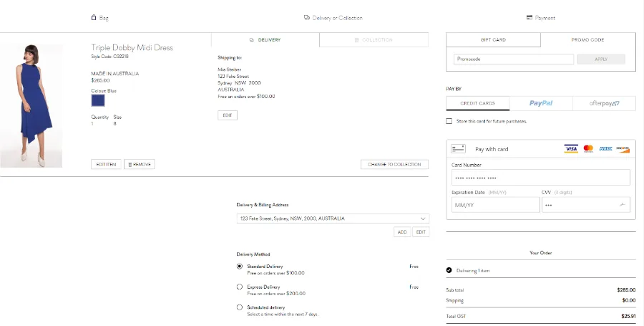This screenshot has height=326, width=644.
Task: Click the Mastercard logo
Action: pyautogui.click(x=588, y=149)
